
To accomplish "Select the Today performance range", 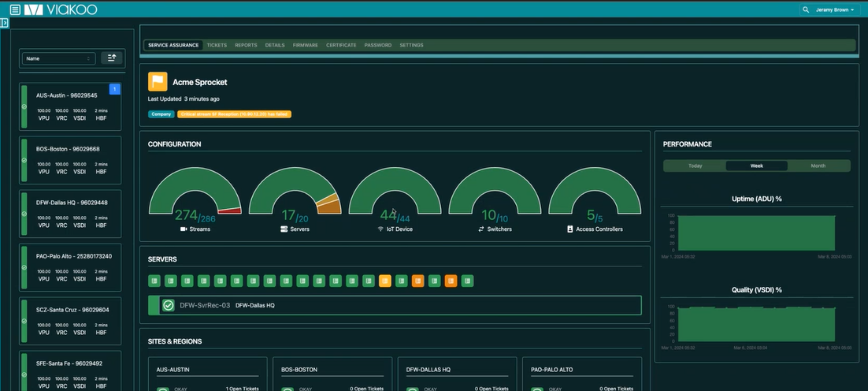I will pos(695,166).
